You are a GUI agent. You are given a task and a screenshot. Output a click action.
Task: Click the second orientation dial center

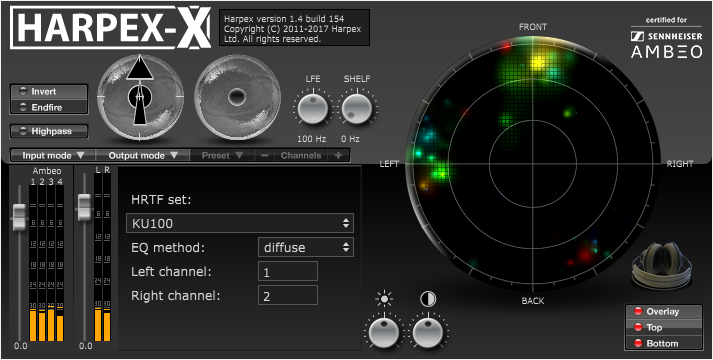click(x=237, y=97)
